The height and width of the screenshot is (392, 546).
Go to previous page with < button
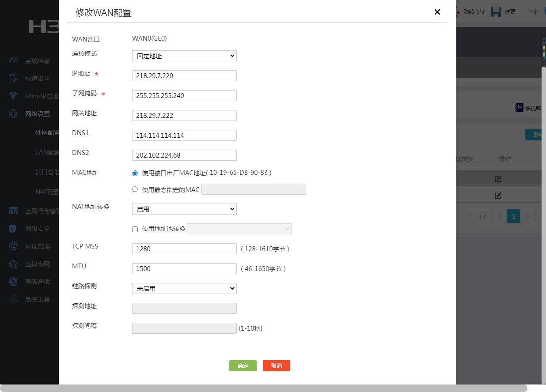[x=499, y=216]
